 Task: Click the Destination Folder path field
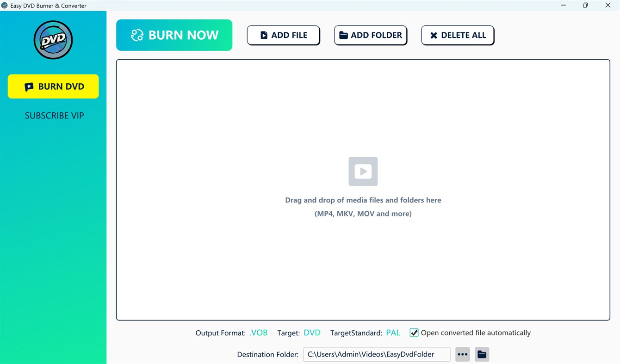376,354
